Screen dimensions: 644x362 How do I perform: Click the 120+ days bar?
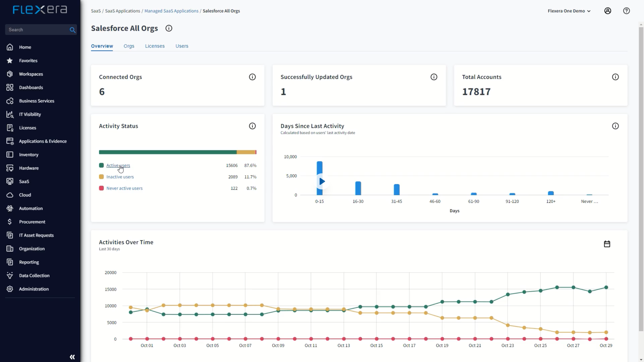coord(551,193)
